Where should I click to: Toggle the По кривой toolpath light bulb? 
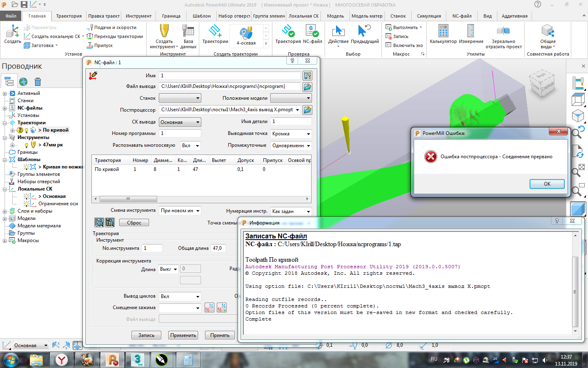[x=27, y=130]
